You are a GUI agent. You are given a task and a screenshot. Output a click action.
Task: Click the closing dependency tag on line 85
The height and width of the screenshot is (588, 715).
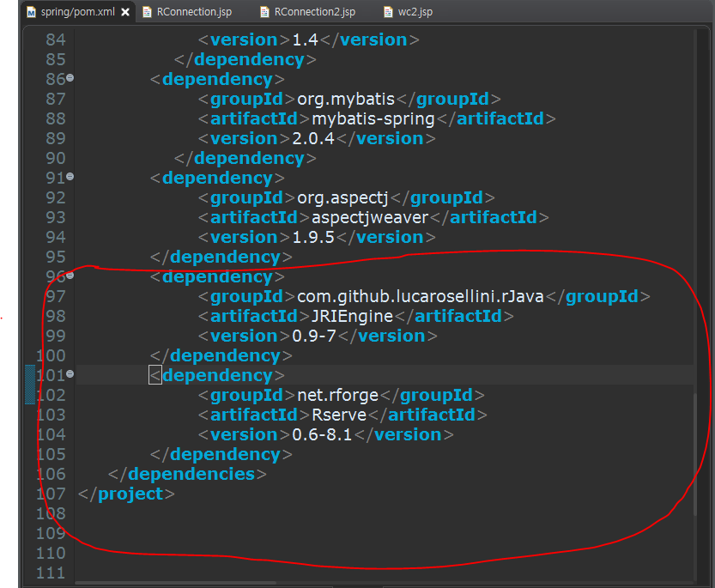[245, 59]
